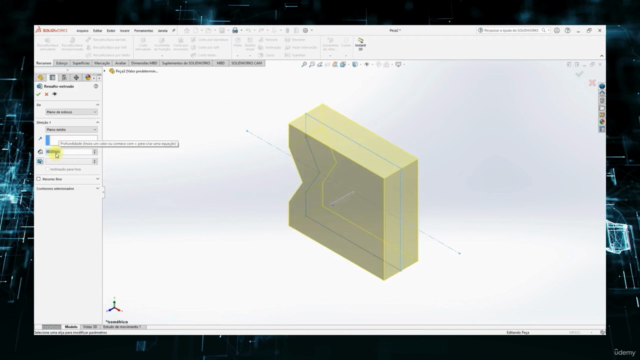Open the DimXpertManager crosshair tab icon
Viewport: 640px width, 360px height.
click(x=76, y=78)
